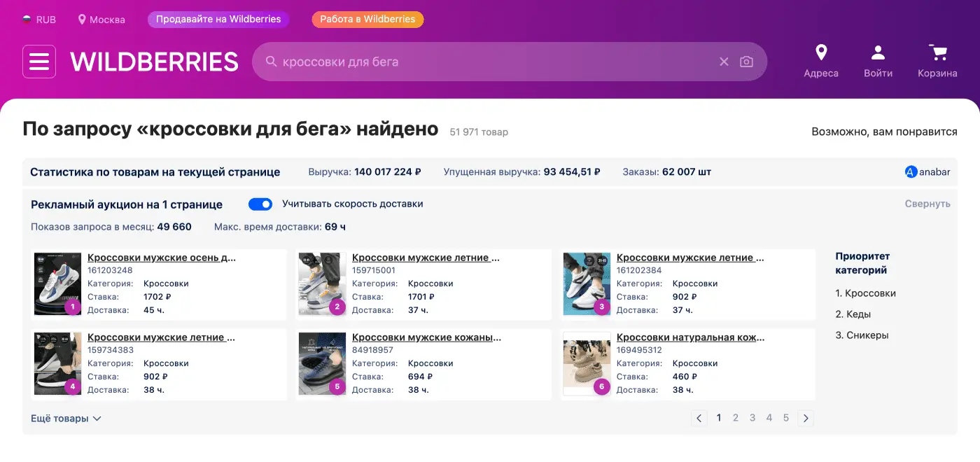This screenshot has width=980, height=462.
Task: Open Кроссовки мужские летние link for 161202384
Action: [690, 258]
